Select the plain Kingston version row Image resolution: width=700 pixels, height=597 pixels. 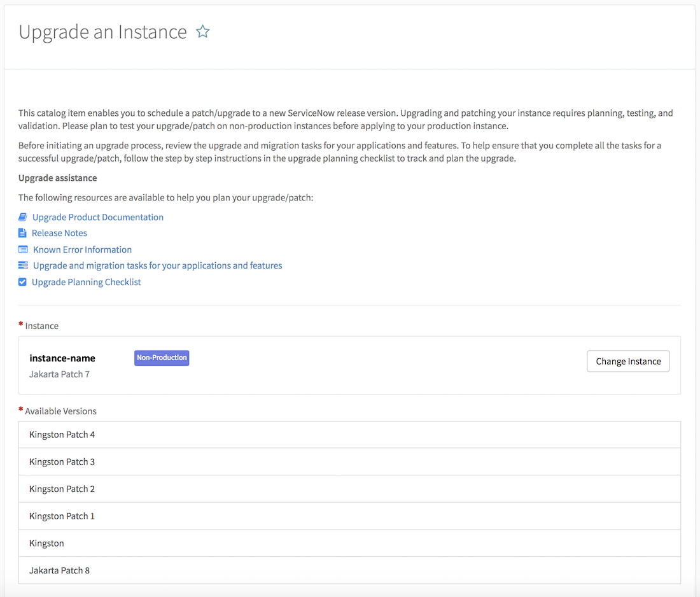point(349,544)
